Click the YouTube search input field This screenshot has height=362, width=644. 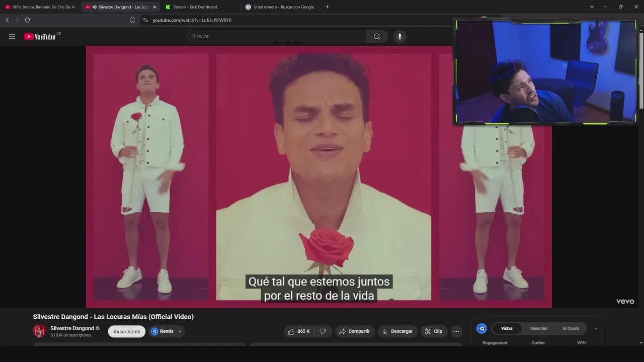277,36
